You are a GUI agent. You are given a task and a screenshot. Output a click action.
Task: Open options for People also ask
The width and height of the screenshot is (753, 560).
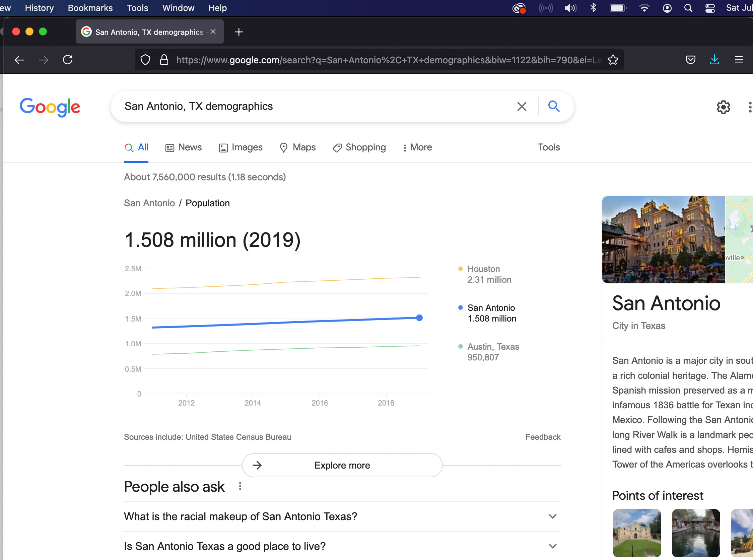pyautogui.click(x=240, y=486)
